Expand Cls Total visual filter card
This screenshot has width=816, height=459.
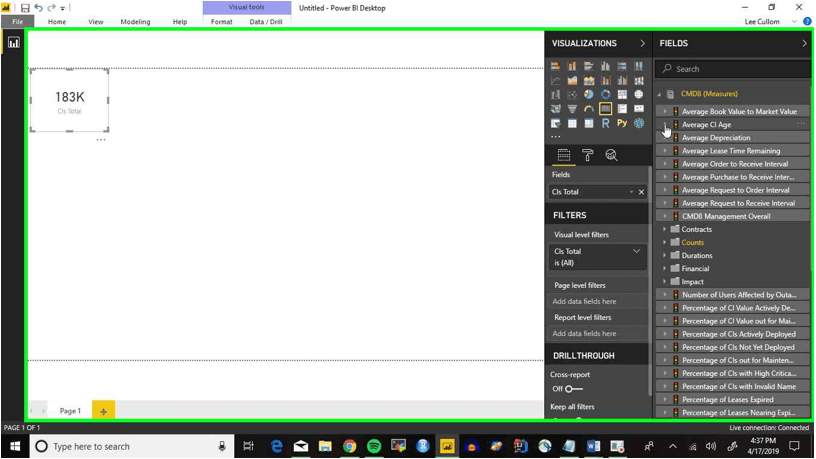point(636,251)
